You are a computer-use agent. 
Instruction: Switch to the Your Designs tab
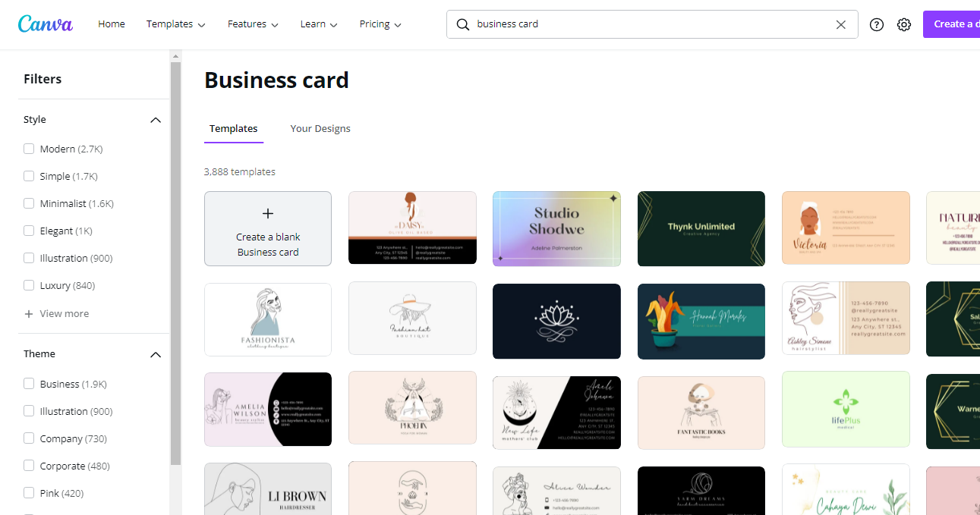320,128
